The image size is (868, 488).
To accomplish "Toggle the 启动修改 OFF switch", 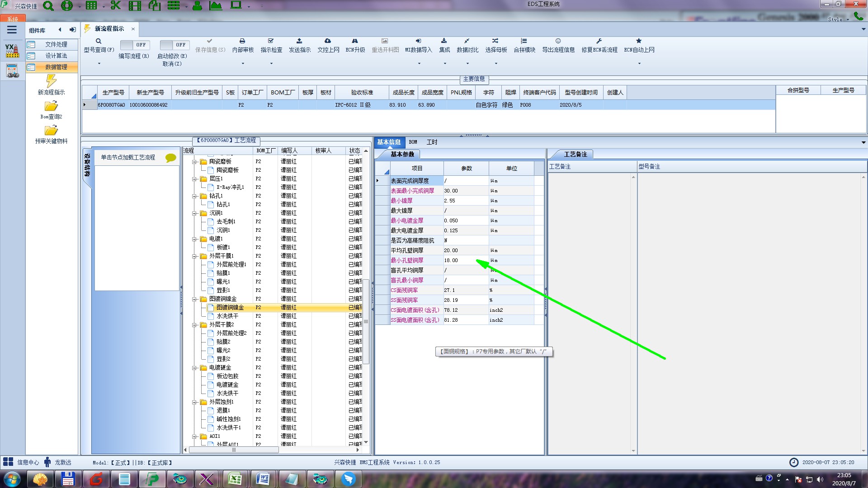I will click(x=174, y=45).
